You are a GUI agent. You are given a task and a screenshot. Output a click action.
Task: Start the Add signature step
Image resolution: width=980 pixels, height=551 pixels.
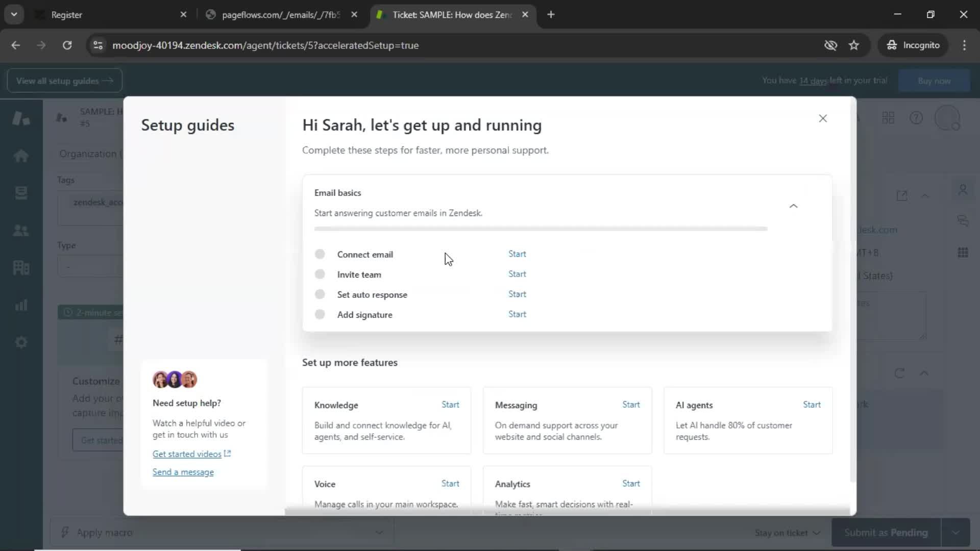point(517,314)
